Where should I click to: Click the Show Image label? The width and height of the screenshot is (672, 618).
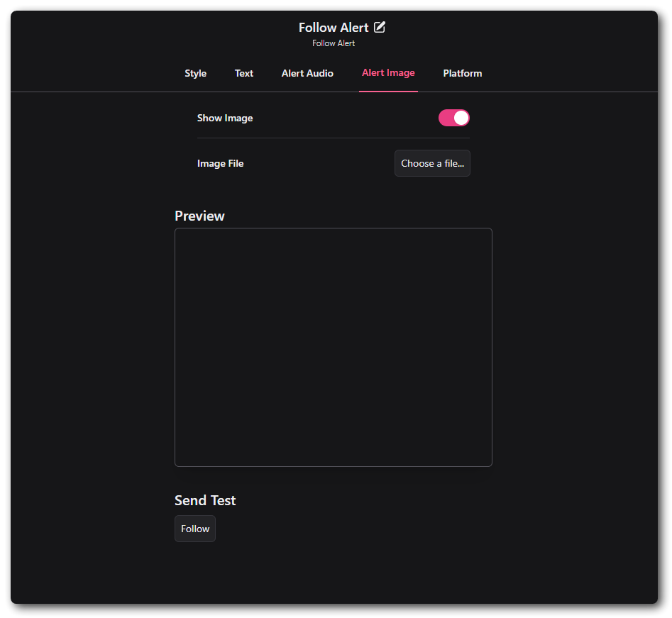pyautogui.click(x=225, y=118)
